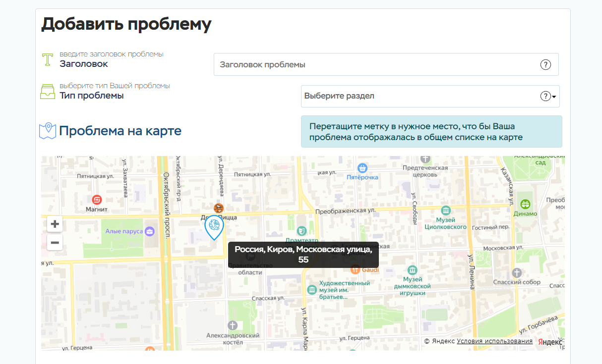Image resolution: width=602 pixels, height=364 pixels.
Task: Click the Заголовок проблемы input field
Action: click(377, 65)
